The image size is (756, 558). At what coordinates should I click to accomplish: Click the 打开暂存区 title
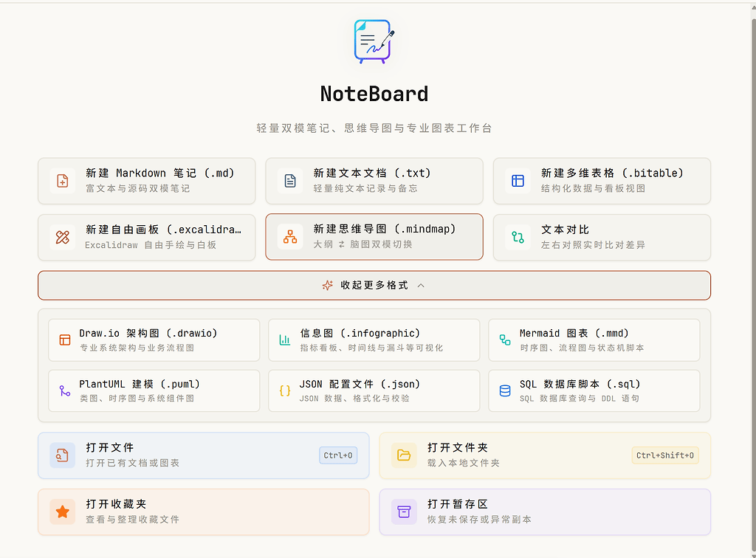click(x=458, y=504)
